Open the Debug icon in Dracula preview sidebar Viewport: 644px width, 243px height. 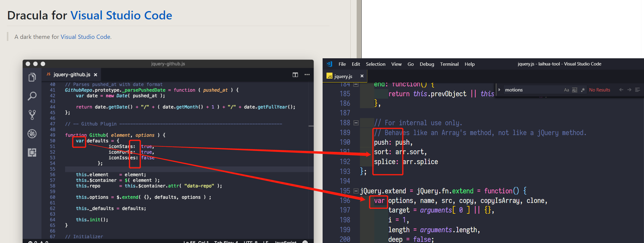click(x=32, y=134)
